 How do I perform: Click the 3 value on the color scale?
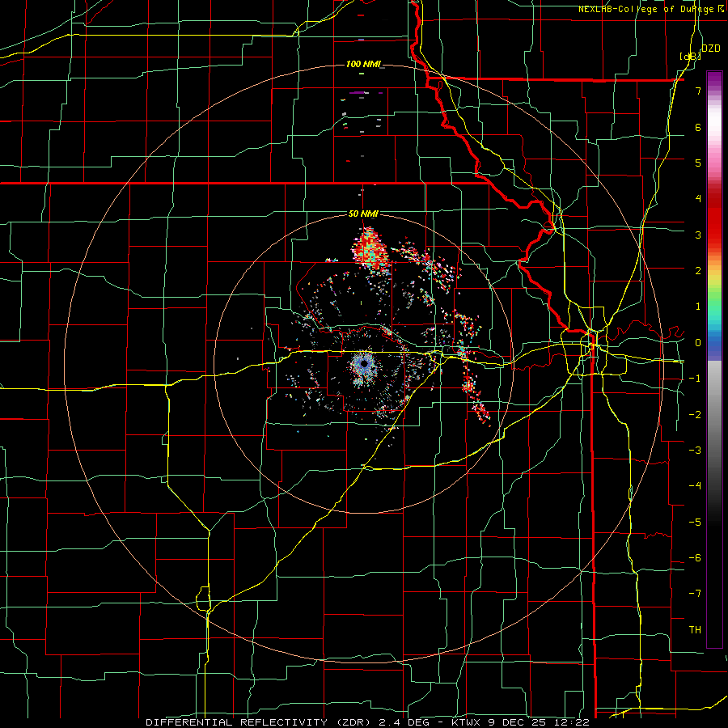pyautogui.click(x=698, y=235)
